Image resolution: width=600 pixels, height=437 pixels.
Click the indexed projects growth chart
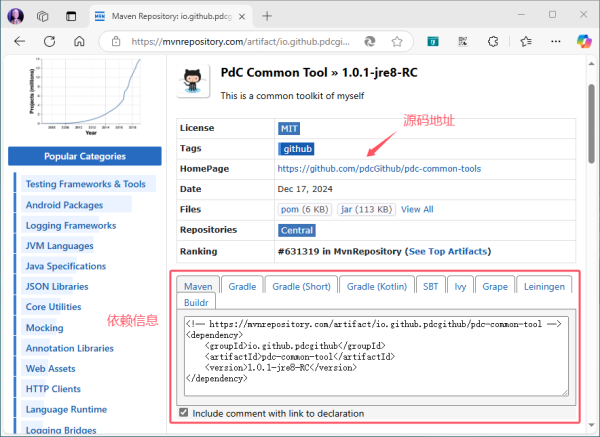click(85, 96)
